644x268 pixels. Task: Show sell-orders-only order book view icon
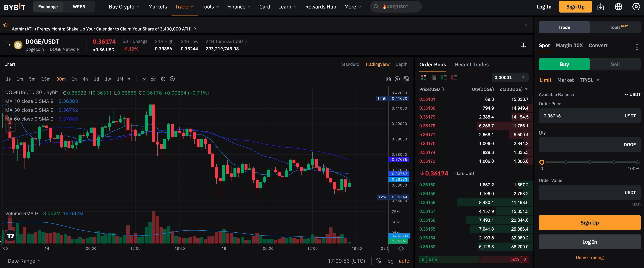click(454, 77)
